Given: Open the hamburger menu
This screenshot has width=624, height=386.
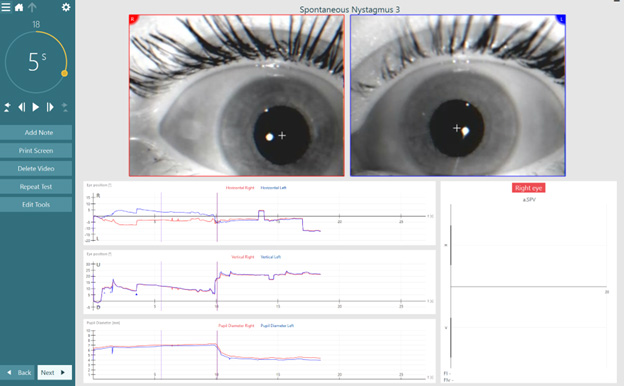Looking at the screenshot, I should pos(6,7).
